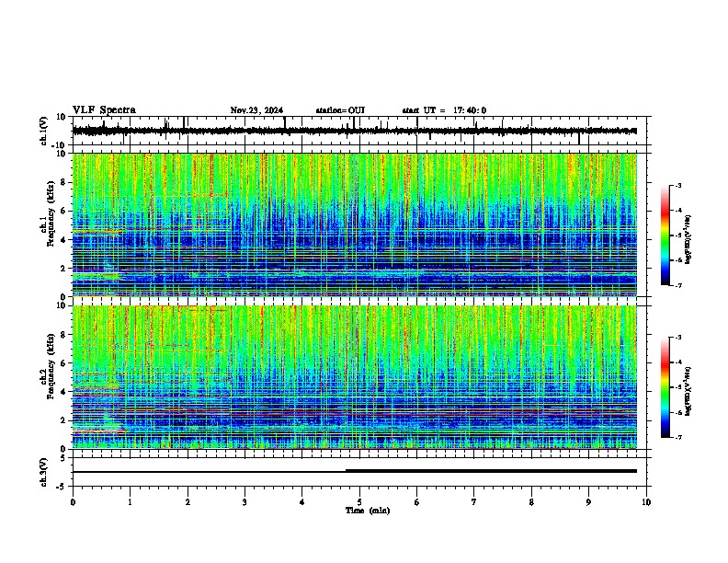This screenshot has height=563, width=728.
Task: Click the "8" kHz tick on ch.2 frequency axis
Action: coord(64,335)
